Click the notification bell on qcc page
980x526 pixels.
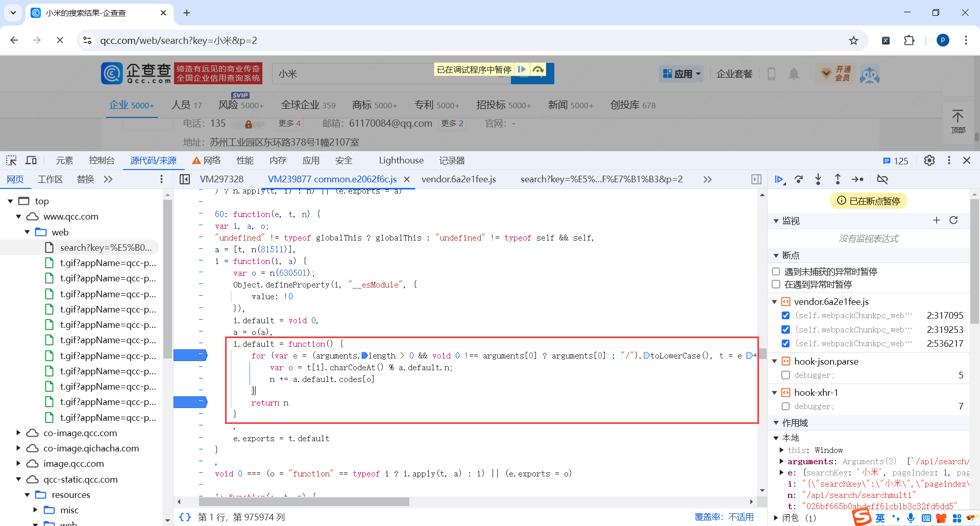pos(794,74)
